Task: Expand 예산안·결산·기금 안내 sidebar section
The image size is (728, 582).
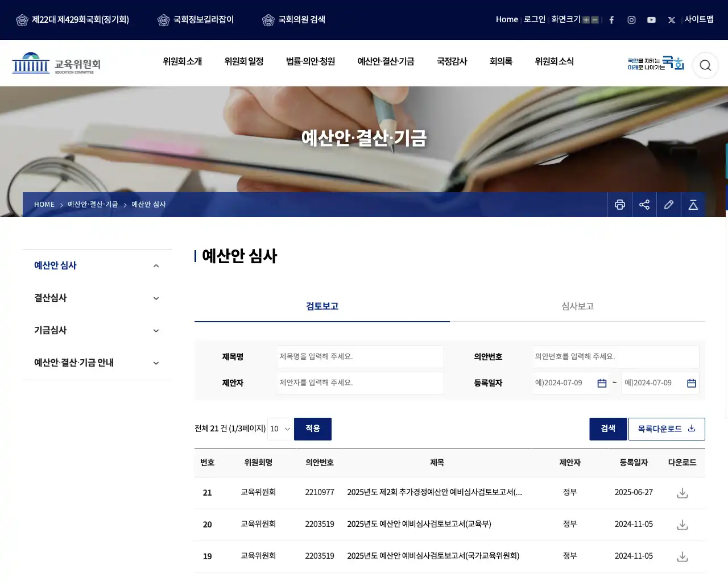Action: coord(156,363)
